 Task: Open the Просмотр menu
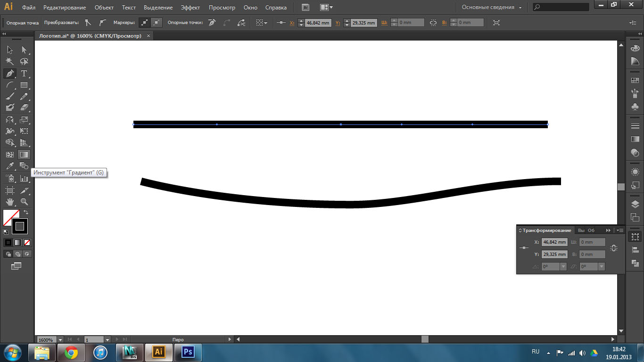tap(222, 8)
